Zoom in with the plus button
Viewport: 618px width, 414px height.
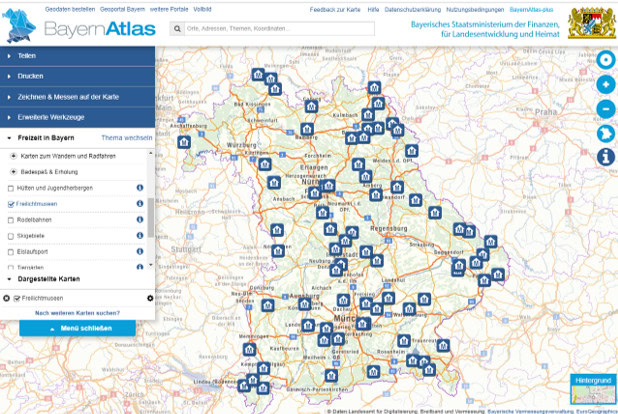[606, 84]
